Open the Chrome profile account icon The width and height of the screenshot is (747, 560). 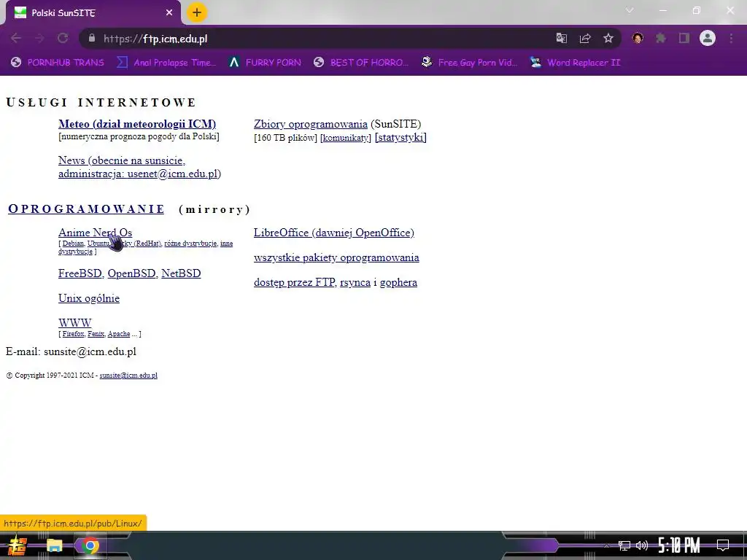pyautogui.click(x=708, y=38)
